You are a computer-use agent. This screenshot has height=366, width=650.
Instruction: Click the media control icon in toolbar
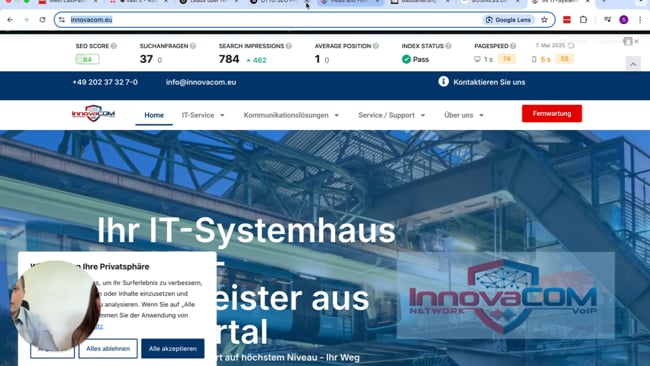pyautogui.click(x=607, y=19)
